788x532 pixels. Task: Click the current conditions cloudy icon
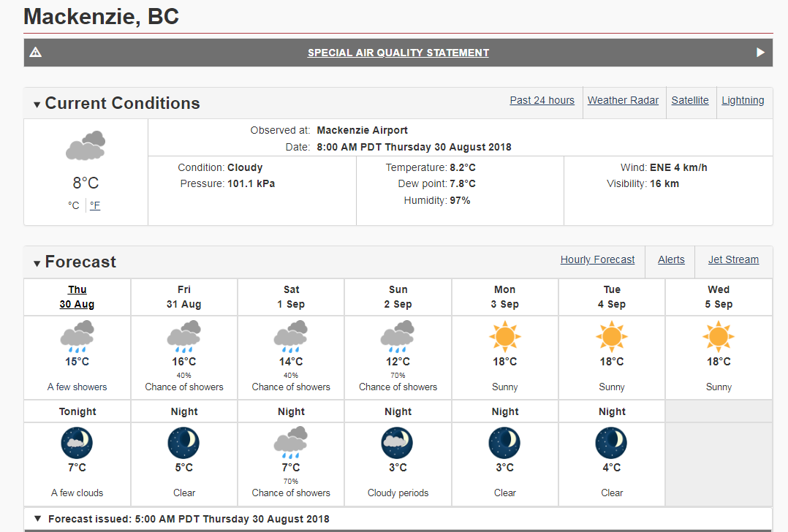(x=86, y=145)
